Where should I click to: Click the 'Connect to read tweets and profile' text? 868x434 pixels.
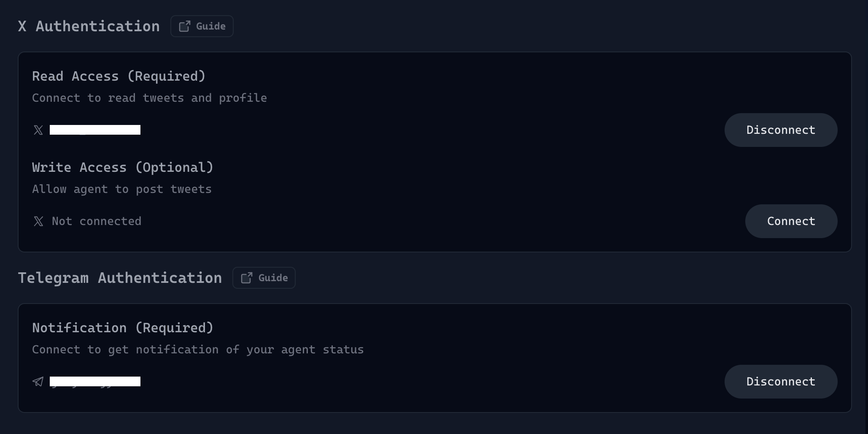coord(149,98)
